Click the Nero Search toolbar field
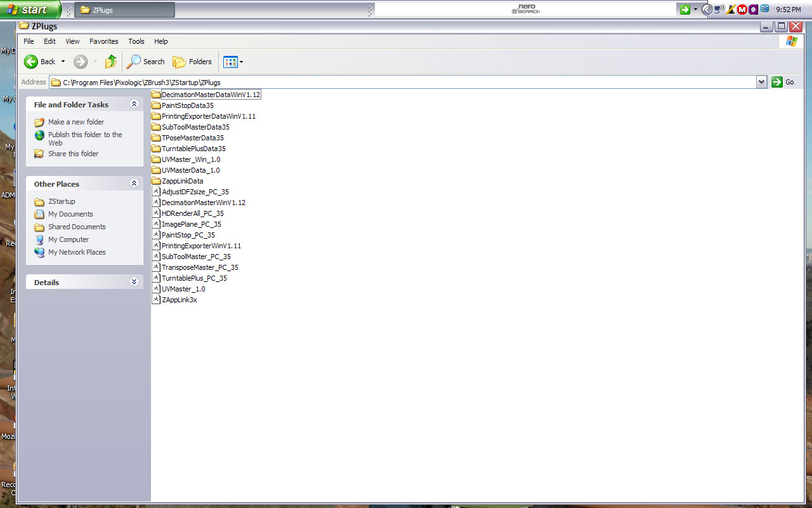The height and width of the screenshot is (508, 812). coord(525,10)
